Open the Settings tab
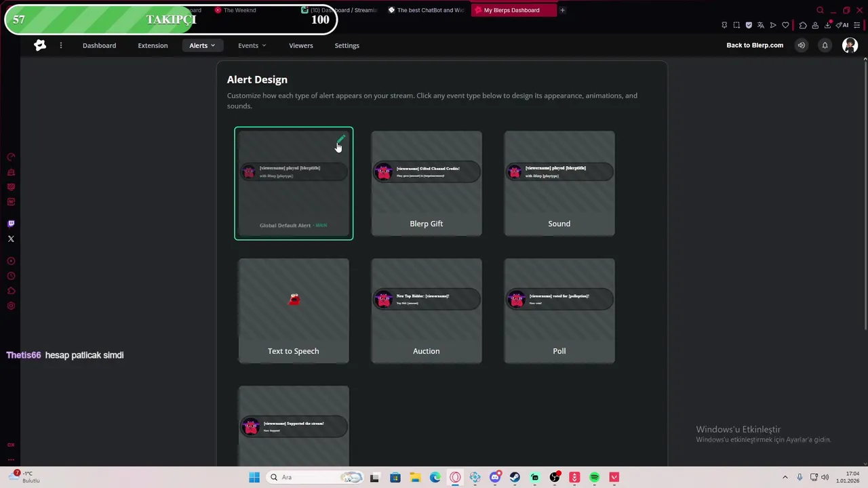Viewport: 868px width, 488px height. 347,45
